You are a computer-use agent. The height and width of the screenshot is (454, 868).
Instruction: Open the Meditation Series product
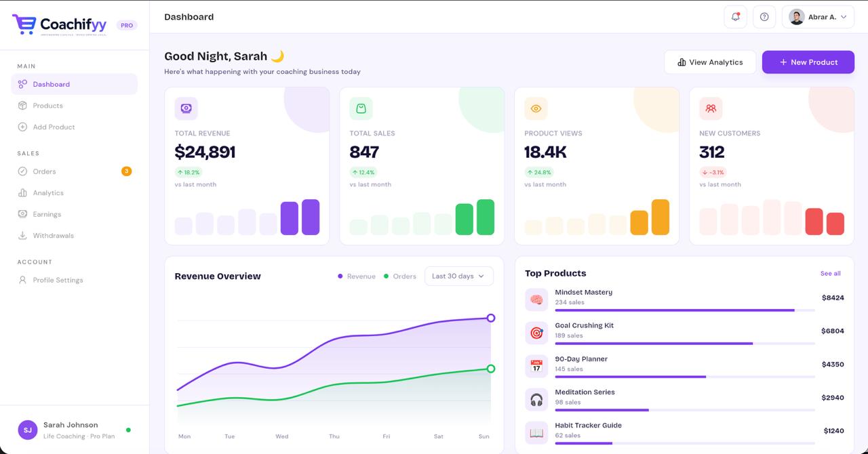point(585,392)
